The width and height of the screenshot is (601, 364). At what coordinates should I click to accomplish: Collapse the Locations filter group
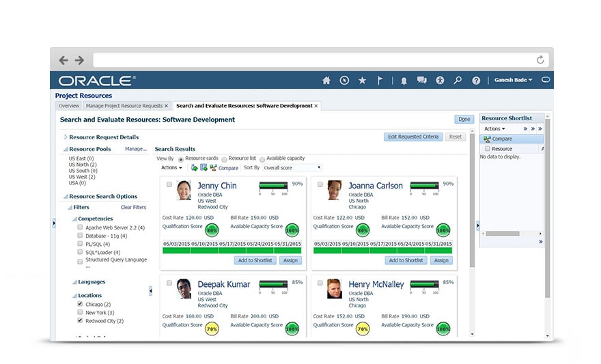74,296
